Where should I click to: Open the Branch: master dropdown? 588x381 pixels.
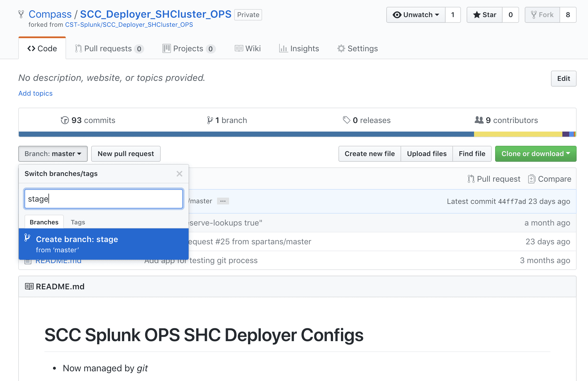53,154
